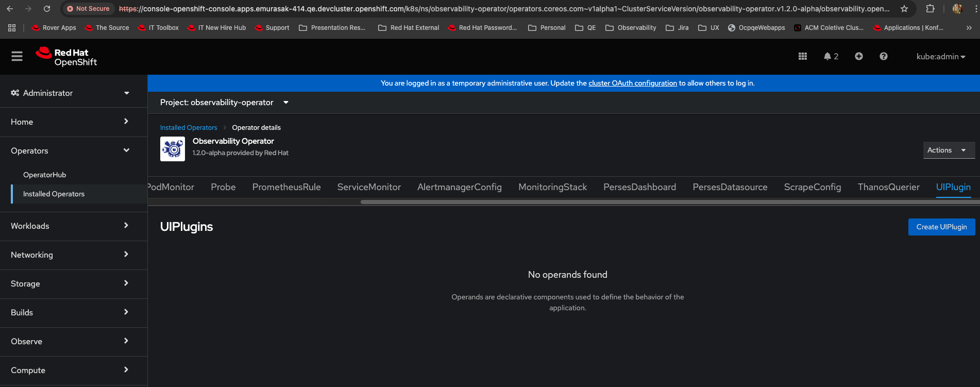Image resolution: width=980 pixels, height=387 pixels.
Task: Open Observability bookmark folder
Action: coord(631,28)
